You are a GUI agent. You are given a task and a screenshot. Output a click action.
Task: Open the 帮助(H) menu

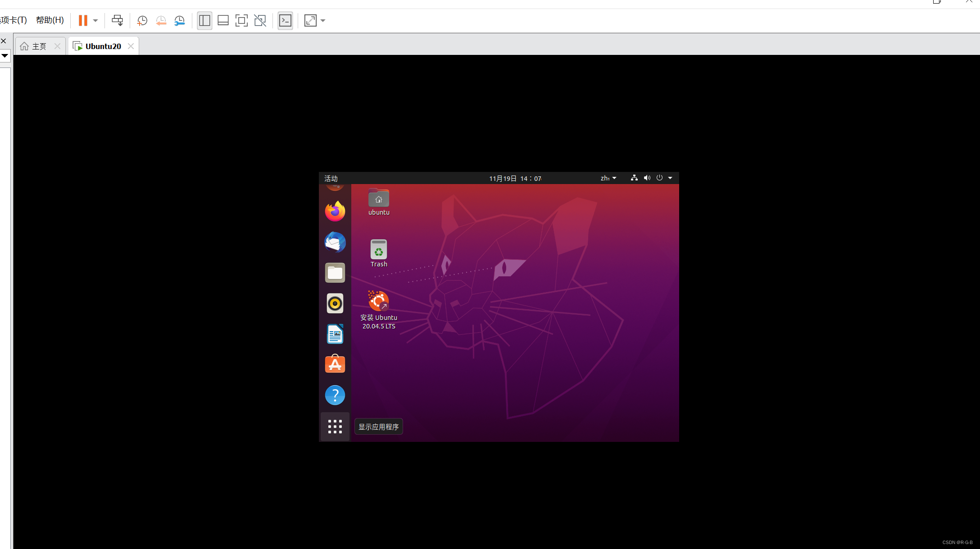pyautogui.click(x=50, y=20)
